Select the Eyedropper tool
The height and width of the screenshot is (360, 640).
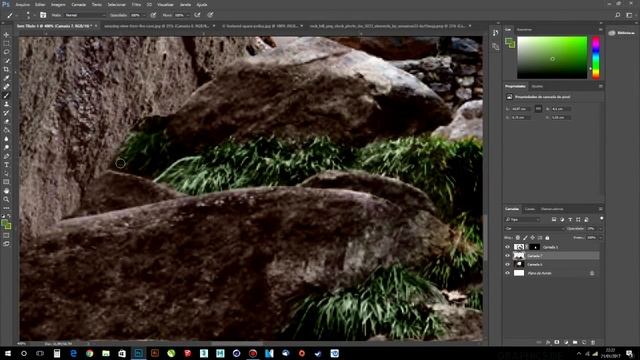[6, 78]
